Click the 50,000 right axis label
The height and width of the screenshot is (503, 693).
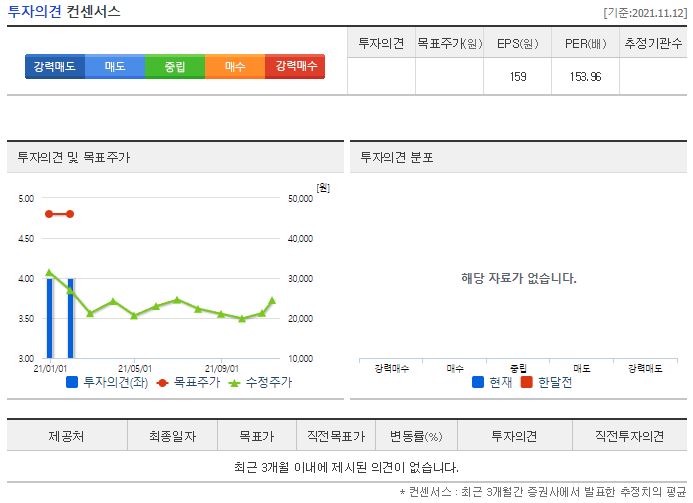(x=301, y=199)
